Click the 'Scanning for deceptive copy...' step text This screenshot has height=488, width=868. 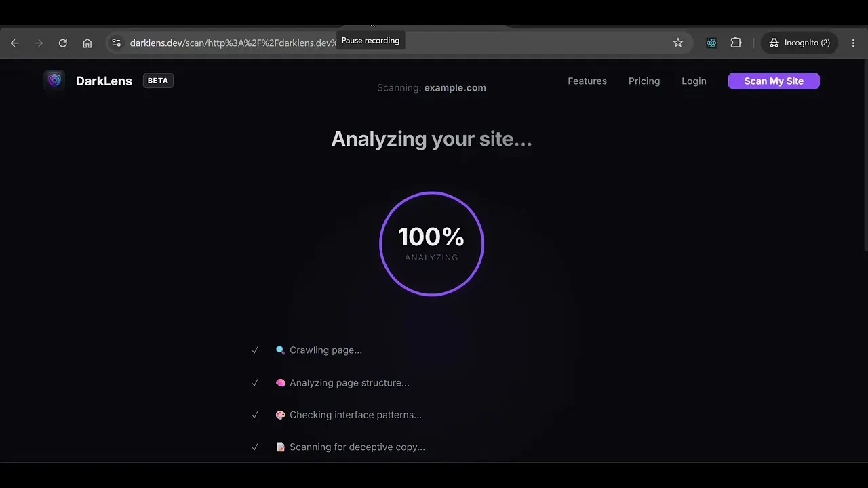coord(357,447)
